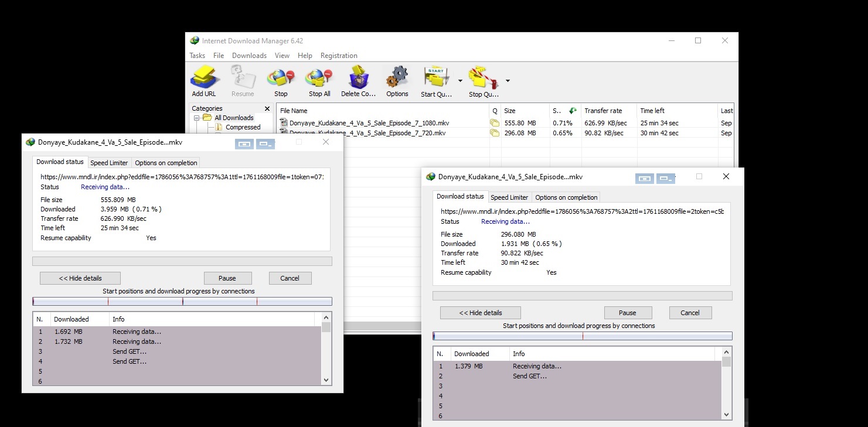Click the Delete Completed toolbar icon
Screen dimensions: 868x427
358,77
